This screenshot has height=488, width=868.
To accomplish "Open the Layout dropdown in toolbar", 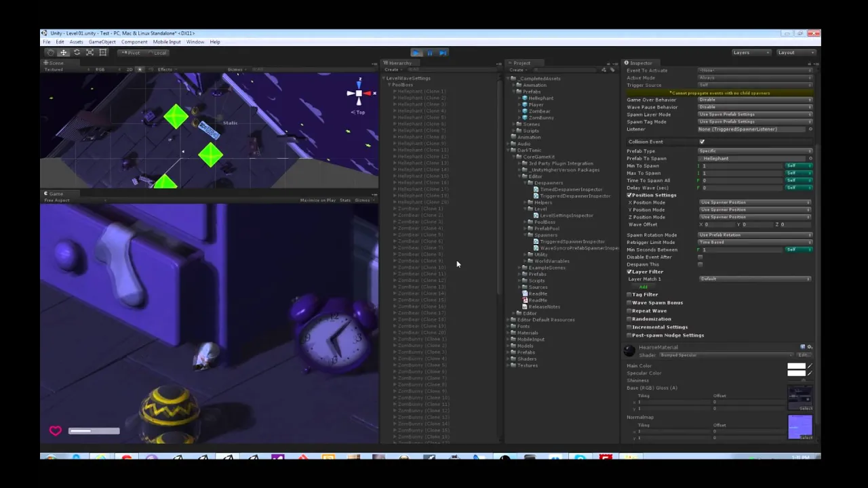I will pos(795,52).
